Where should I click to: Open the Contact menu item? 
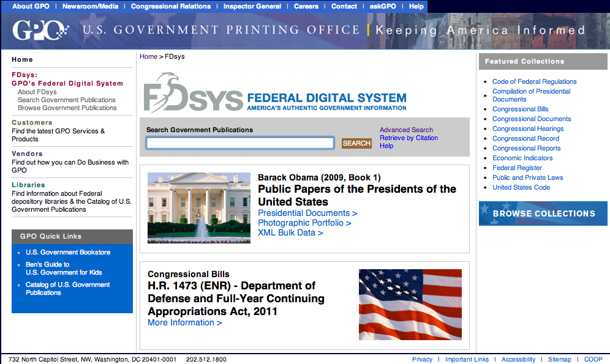pos(344,6)
